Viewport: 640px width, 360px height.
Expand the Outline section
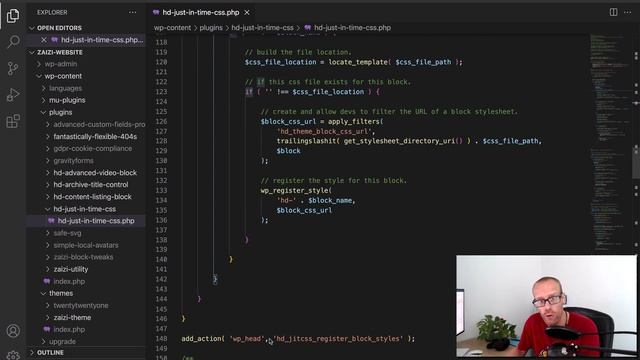(x=50, y=352)
